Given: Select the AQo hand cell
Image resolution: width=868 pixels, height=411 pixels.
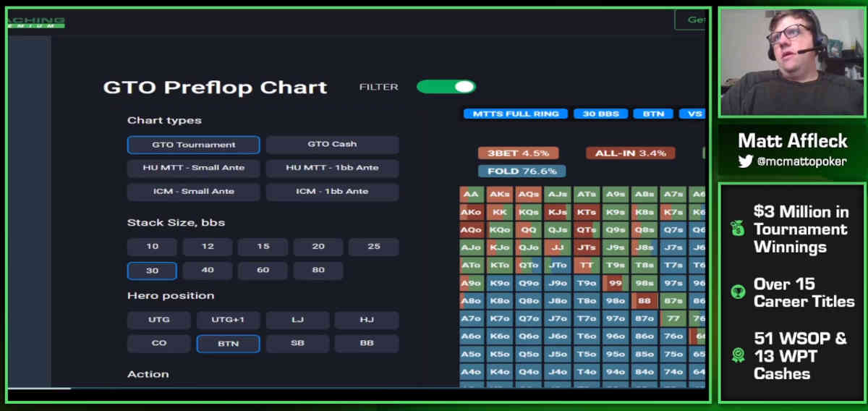Looking at the screenshot, I should pos(471,230).
